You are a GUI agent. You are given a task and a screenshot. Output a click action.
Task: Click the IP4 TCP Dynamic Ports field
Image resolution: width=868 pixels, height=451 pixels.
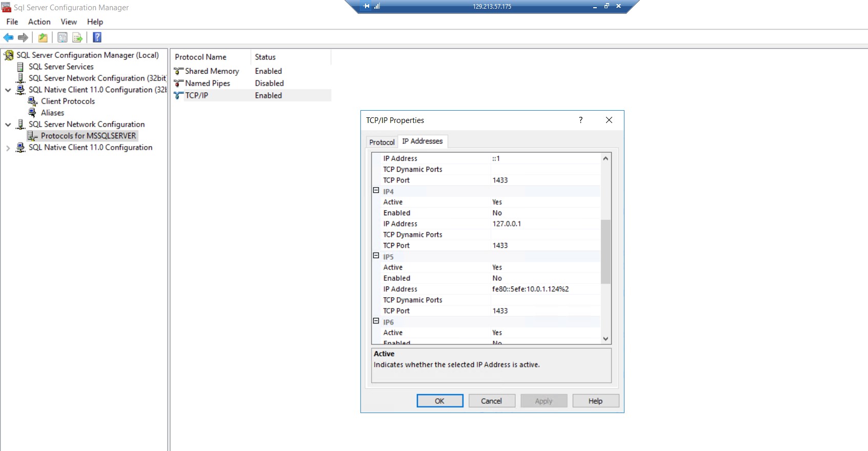point(546,234)
